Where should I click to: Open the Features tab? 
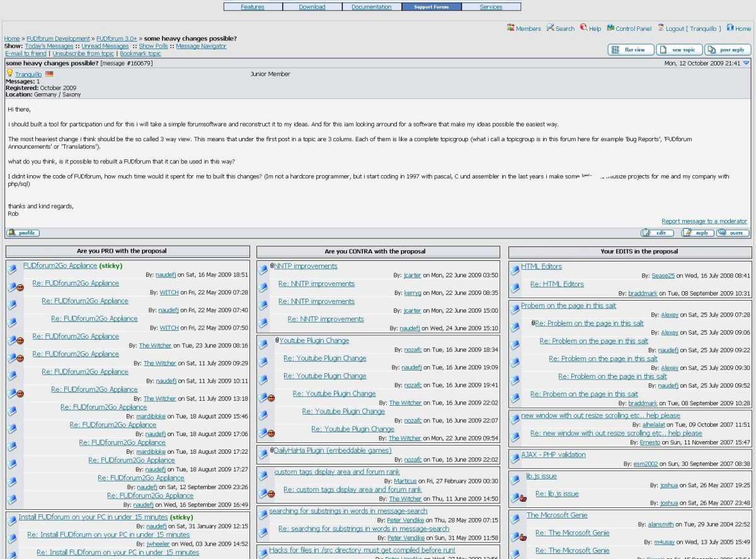[253, 7]
